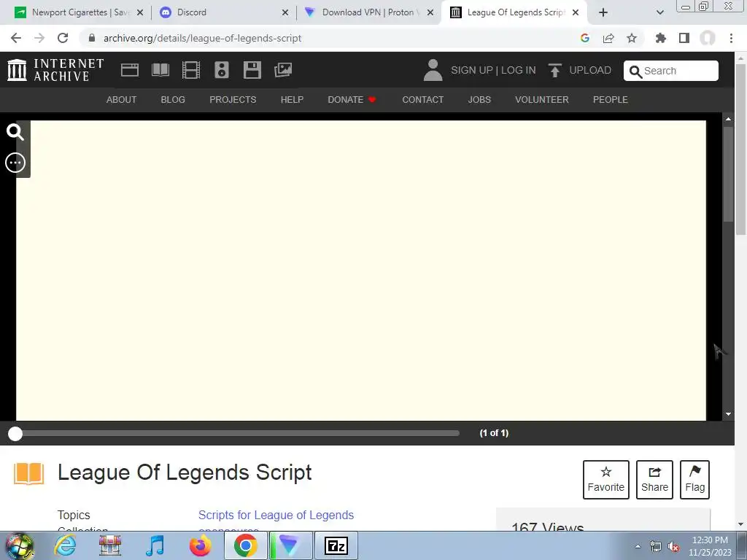Screen dimensions: 747x560
Task: Open the PEOPLE link
Action: (611, 99)
